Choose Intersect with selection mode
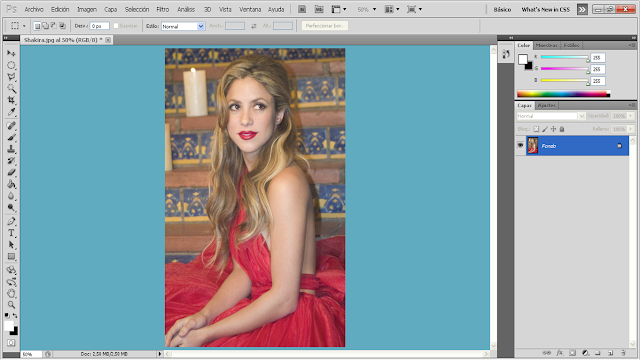 (62, 26)
